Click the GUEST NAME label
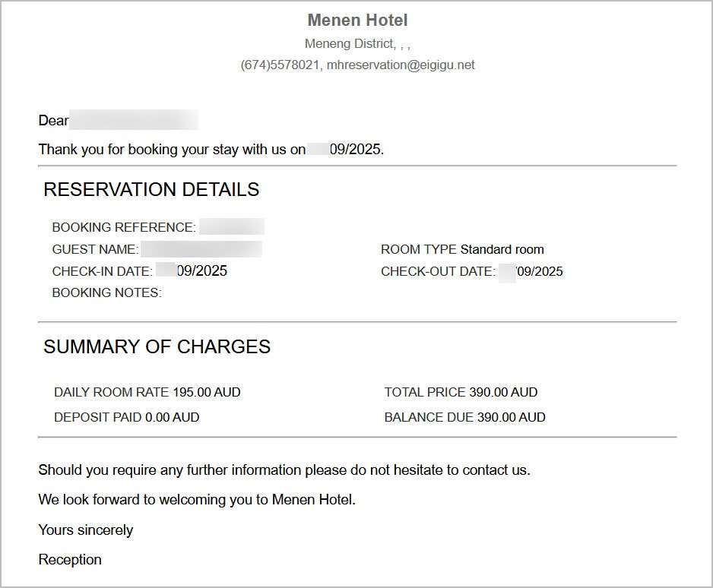 tap(95, 249)
